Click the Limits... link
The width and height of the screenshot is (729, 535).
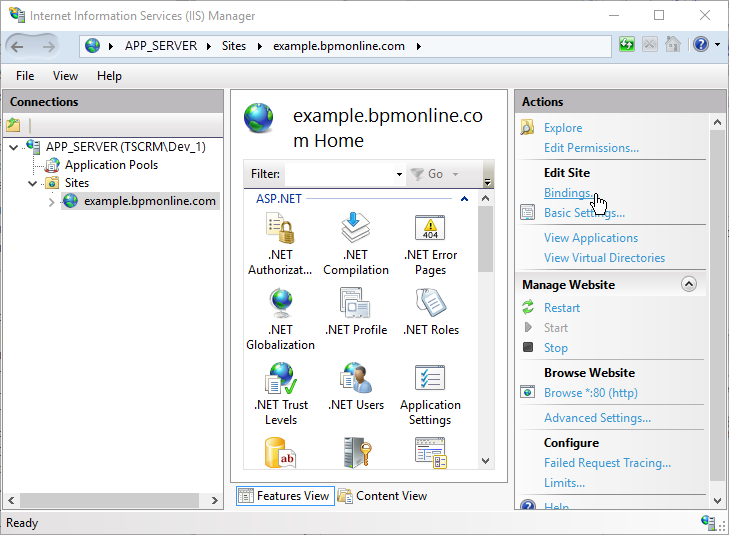(564, 483)
